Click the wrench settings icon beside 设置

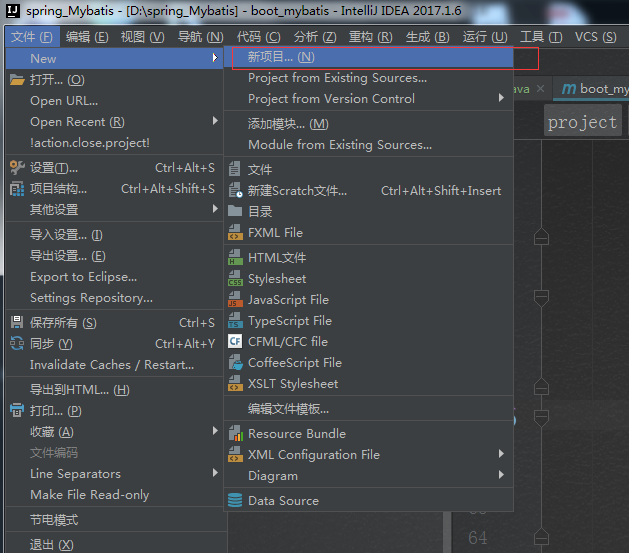click(17, 168)
